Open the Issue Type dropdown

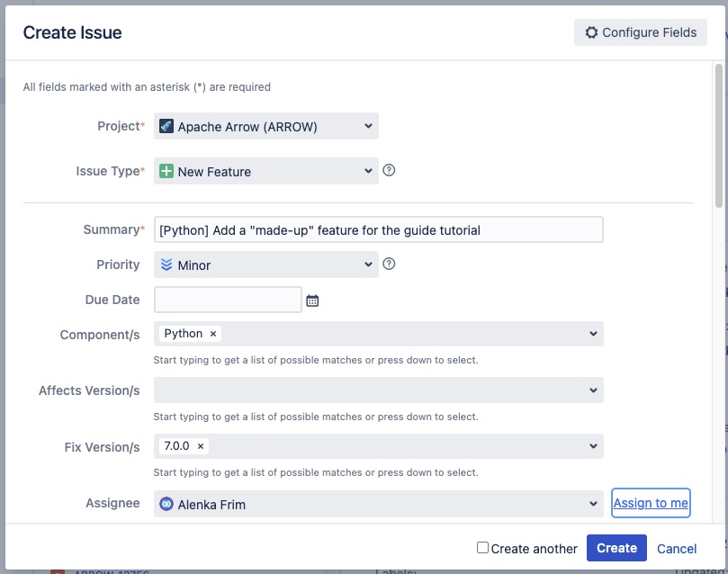click(x=368, y=171)
